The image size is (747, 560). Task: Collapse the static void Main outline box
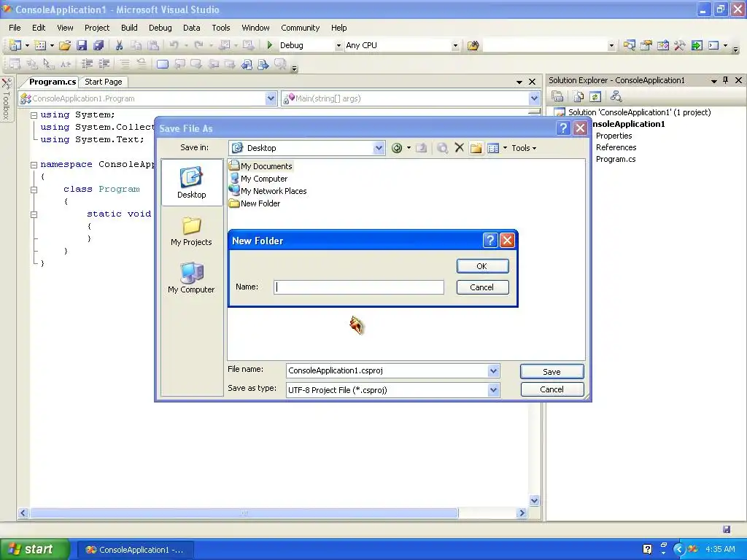34,214
